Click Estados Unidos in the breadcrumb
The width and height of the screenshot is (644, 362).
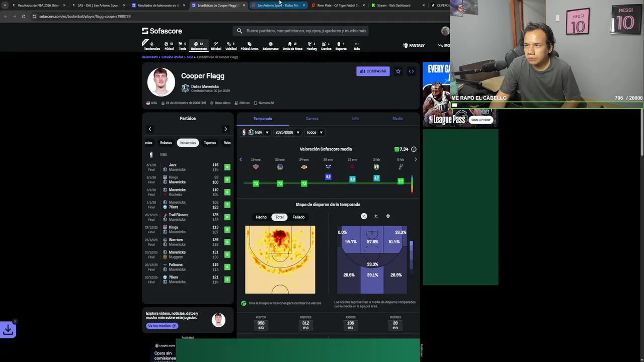[x=172, y=57]
